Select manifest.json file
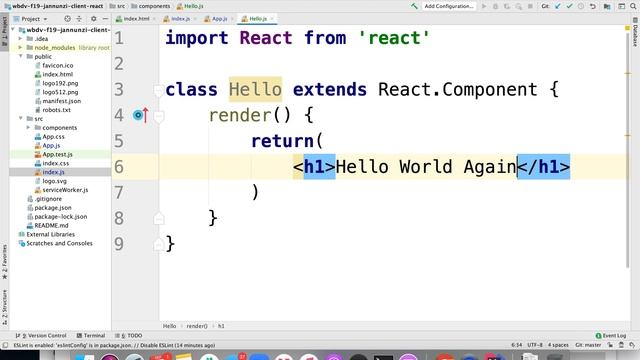The height and width of the screenshot is (360, 640). coord(62,101)
